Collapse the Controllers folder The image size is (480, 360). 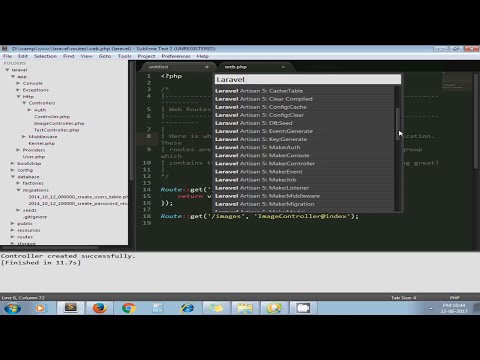(24, 103)
